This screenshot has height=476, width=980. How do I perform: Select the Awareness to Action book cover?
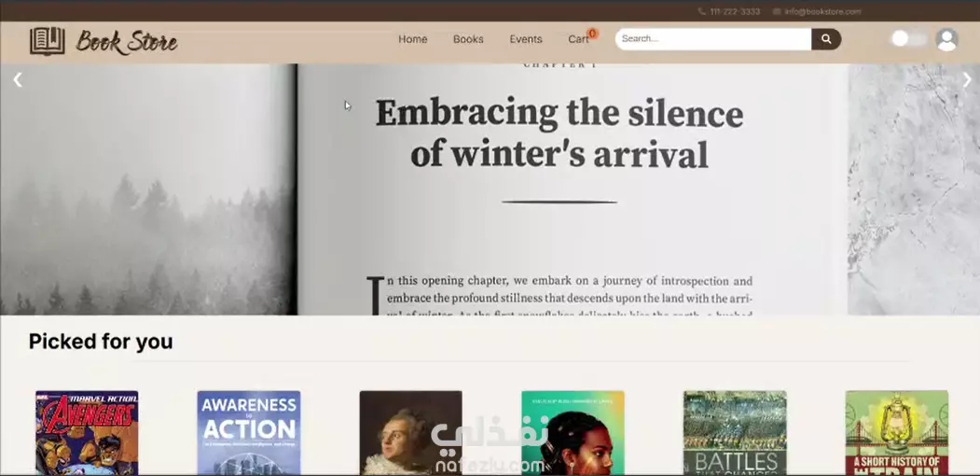pyautogui.click(x=249, y=433)
